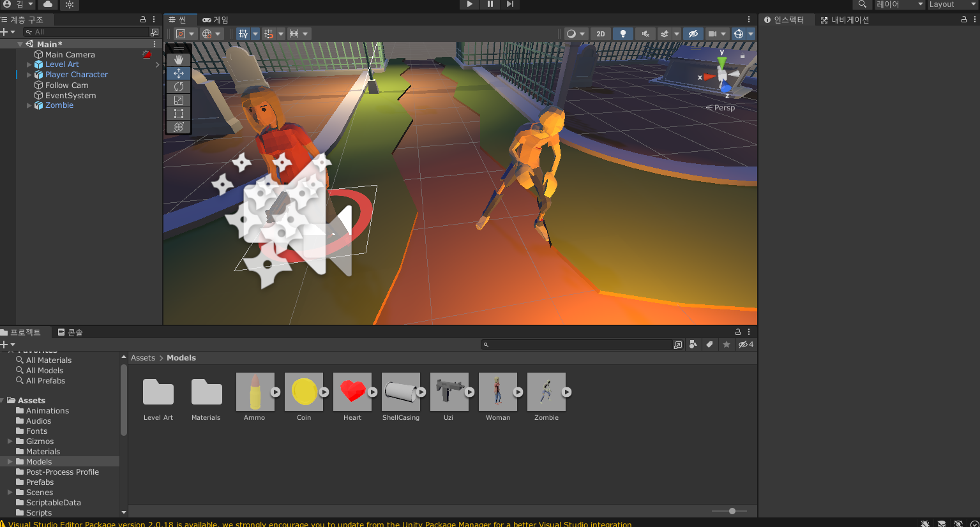This screenshot has height=527, width=980.
Task: Click the Step frame button
Action: (x=509, y=4)
